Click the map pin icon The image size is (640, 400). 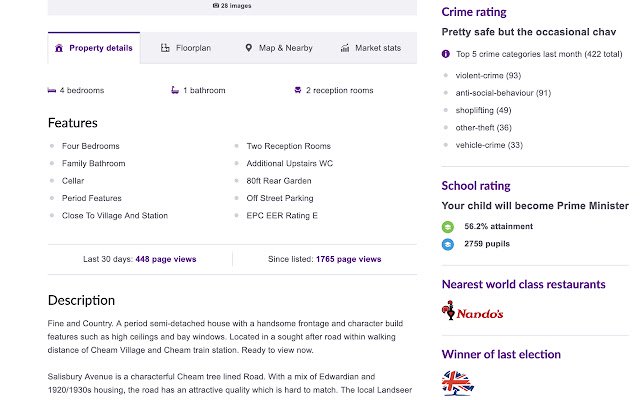249,48
